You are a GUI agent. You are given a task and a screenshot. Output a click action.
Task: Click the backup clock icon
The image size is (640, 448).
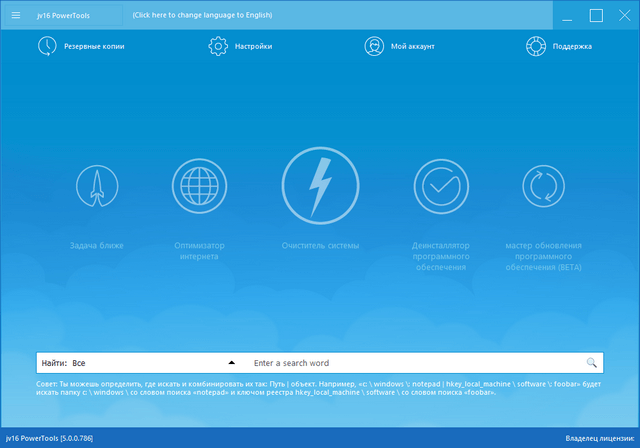click(47, 46)
